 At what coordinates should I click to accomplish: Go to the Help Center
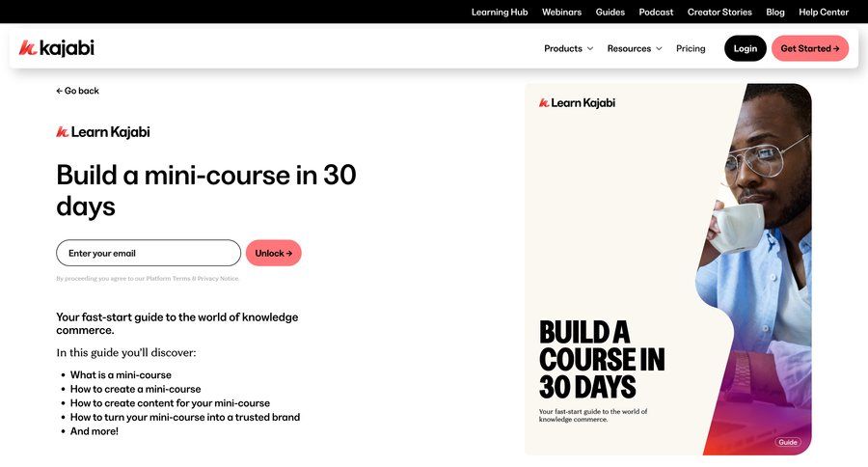click(x=824, y=13)
